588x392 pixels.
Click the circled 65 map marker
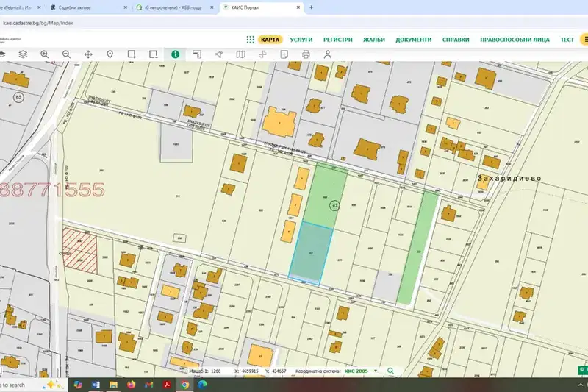coord(19,98)
